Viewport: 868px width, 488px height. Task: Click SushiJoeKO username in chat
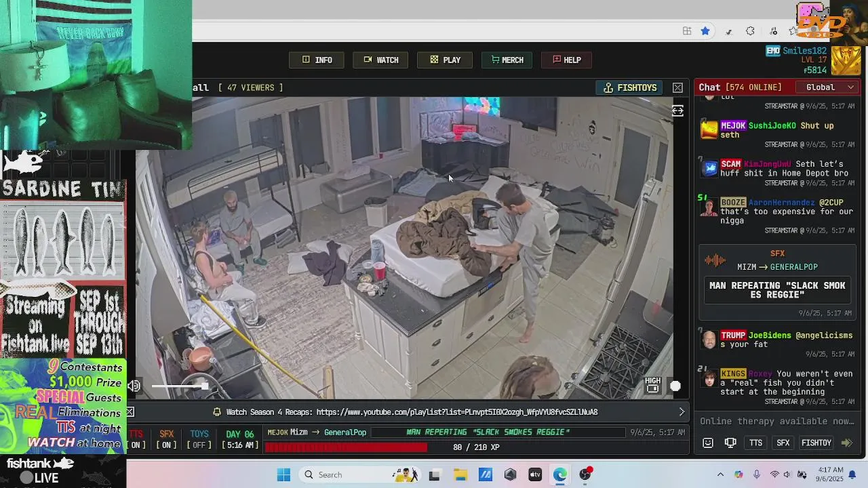(772, 126)
